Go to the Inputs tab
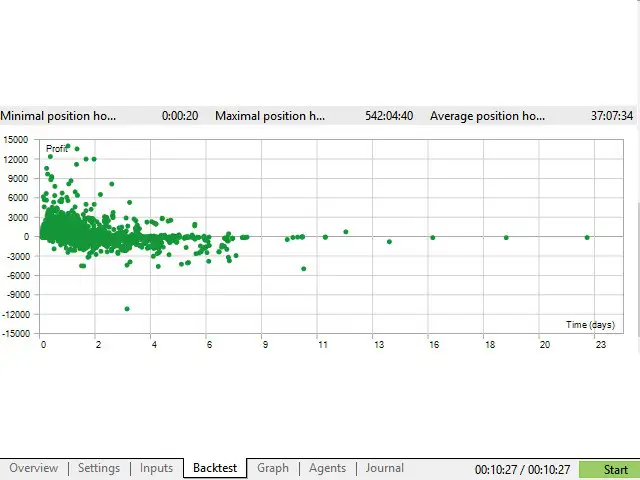Viewport: 640px width, 480px height. [156, 468]
